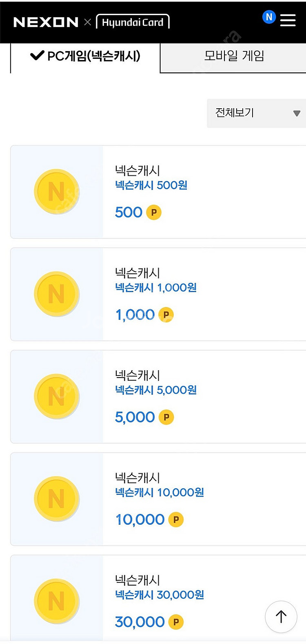Click the 전체보기 dropdown arrow
This screenshot has width=306, height=644.
point(297,113)
